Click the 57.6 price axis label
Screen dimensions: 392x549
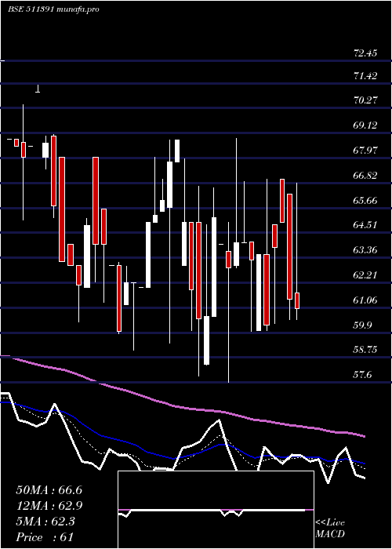pyautogui.click(x=362, y=375)
